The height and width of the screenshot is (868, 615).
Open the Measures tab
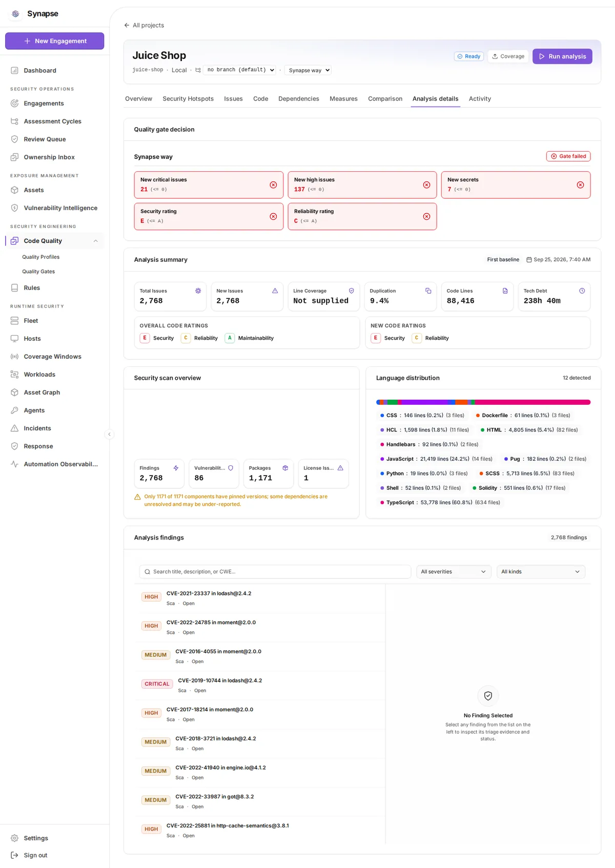343,99
